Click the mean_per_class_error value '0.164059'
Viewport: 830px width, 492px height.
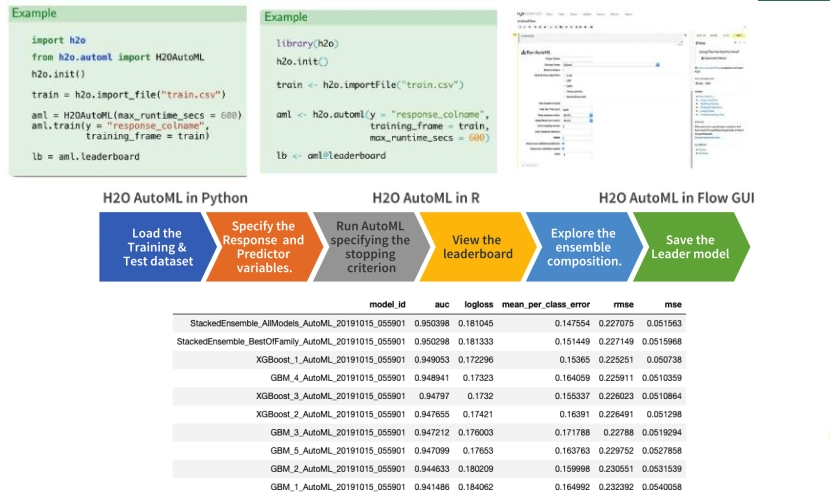(x=572, y=378)
